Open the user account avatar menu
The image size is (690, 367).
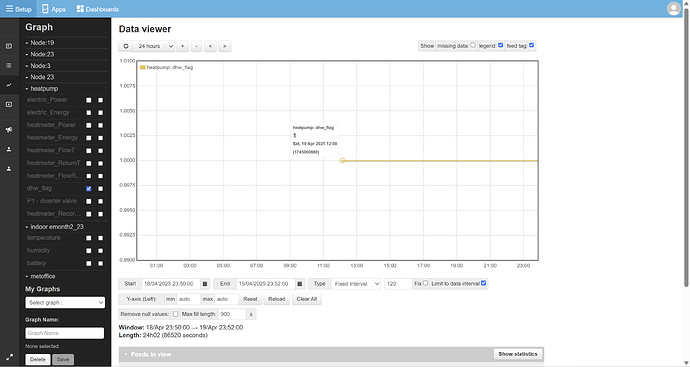[x=674, y=8]
